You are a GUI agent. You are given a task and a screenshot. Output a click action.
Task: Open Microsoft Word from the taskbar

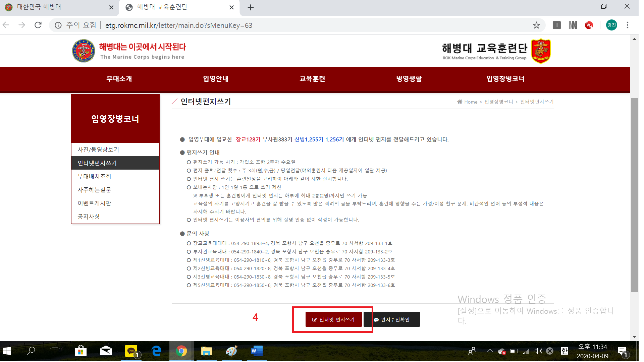click(257, 351)
